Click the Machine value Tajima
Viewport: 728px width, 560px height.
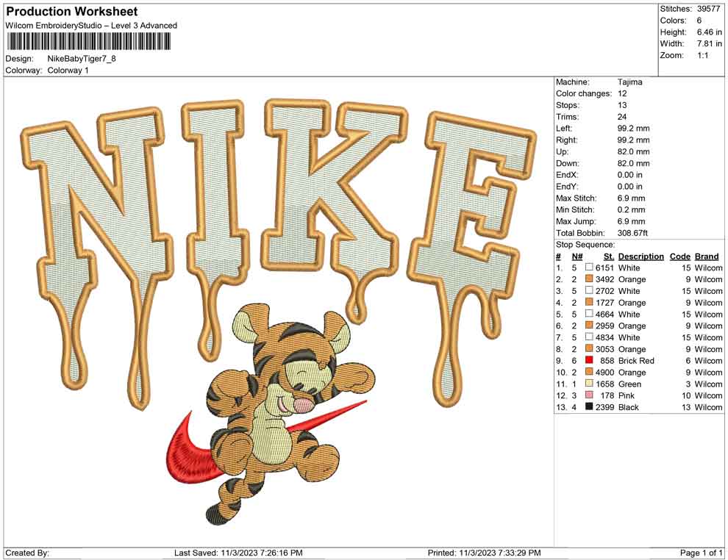point(629,82)
